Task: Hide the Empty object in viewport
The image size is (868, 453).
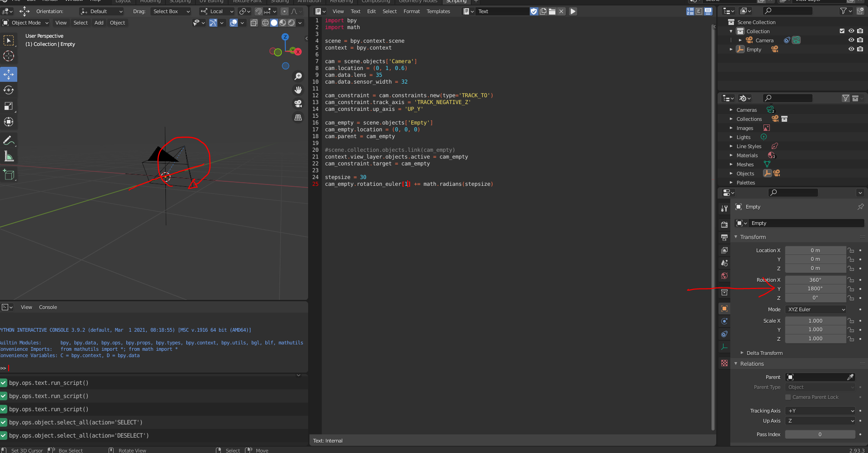Action: click(851, 49)
